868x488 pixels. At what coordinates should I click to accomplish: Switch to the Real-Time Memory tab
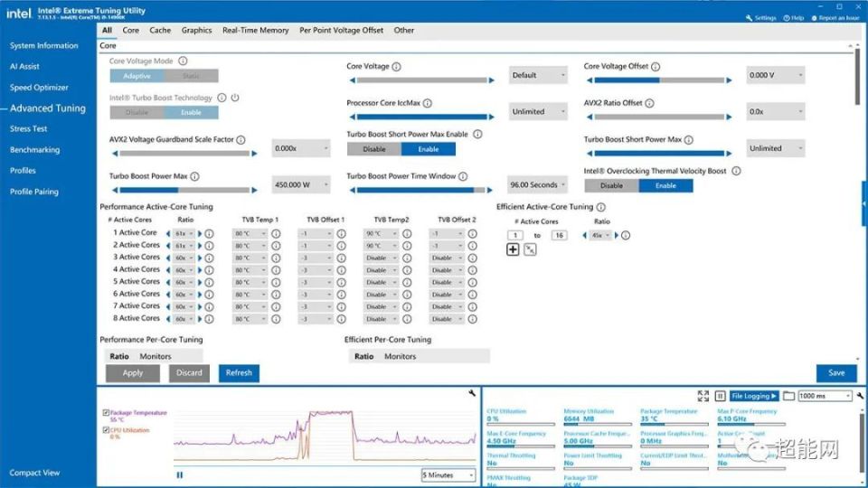point(255,31)
